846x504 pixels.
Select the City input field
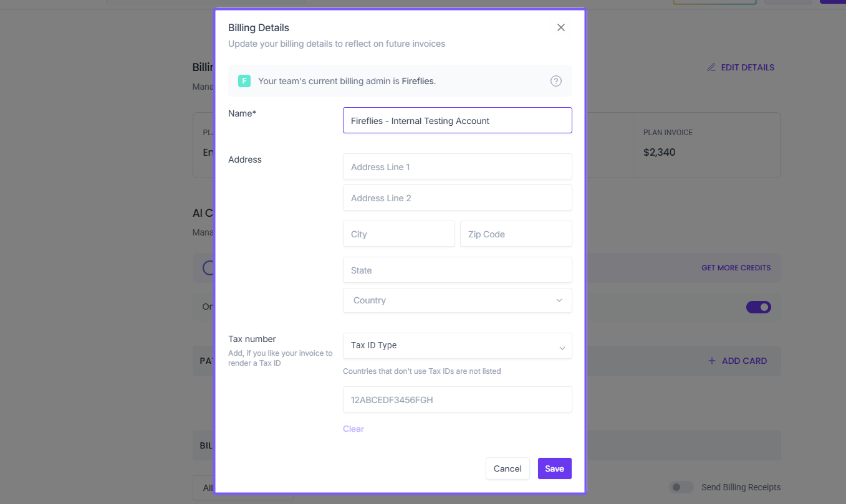click(x=398, y=234)
